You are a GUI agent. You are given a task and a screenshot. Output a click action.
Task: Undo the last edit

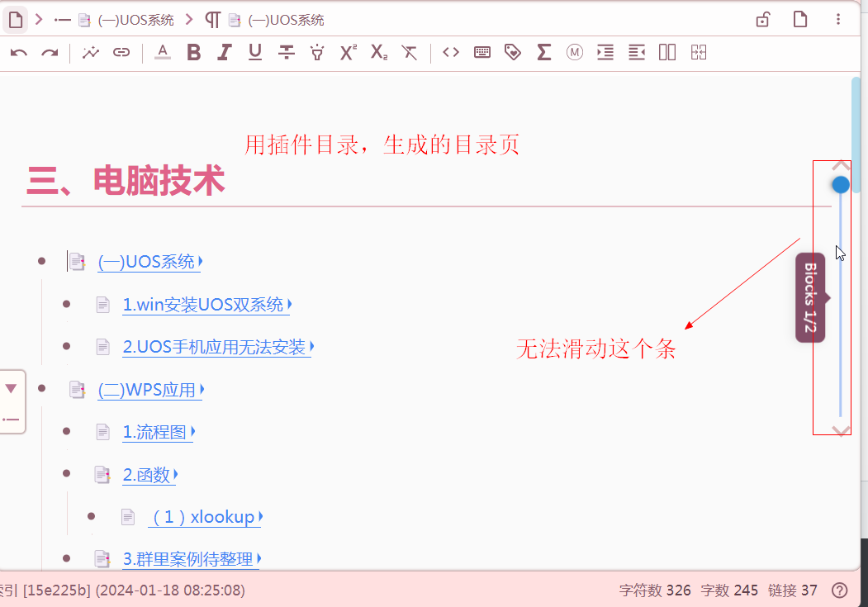19,53
